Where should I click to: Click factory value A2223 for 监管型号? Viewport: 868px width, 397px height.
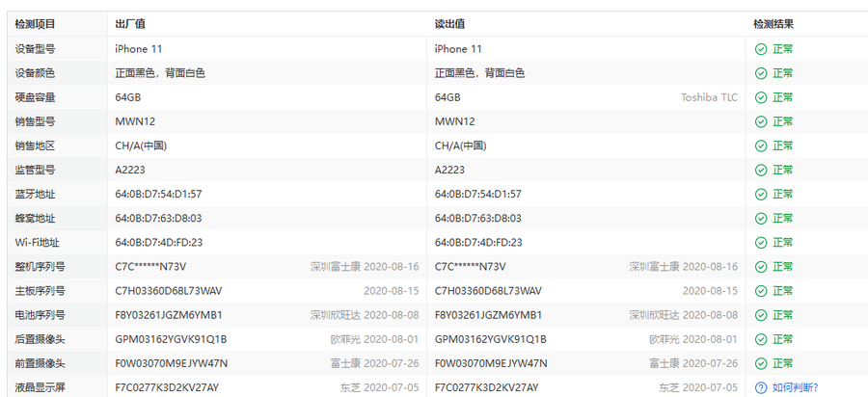[x=130, y=170]
